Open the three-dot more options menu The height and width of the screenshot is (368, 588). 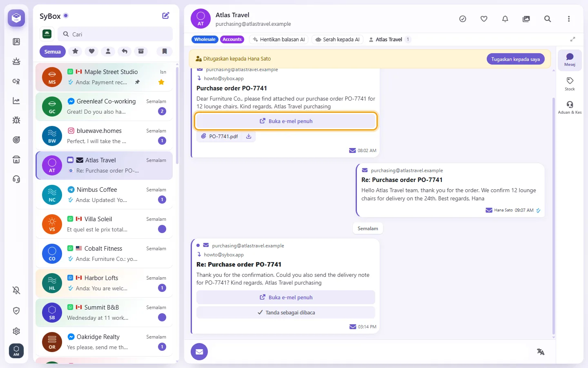coord(569,19)
